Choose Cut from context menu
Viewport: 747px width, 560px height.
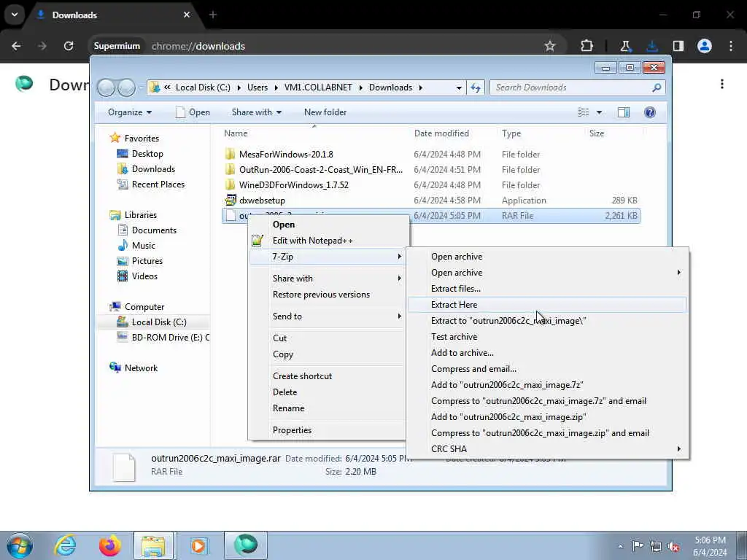click(x=328, y=338)
